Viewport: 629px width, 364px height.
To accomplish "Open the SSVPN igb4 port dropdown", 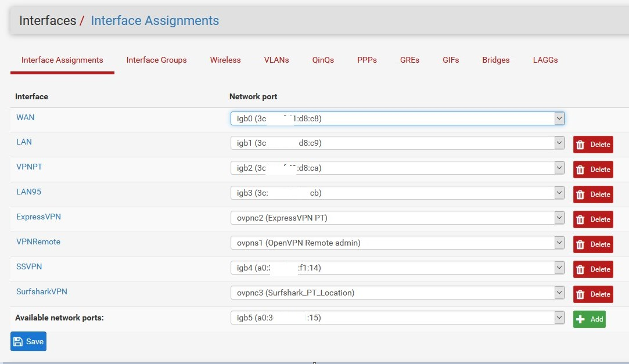I will pos(397,268).
